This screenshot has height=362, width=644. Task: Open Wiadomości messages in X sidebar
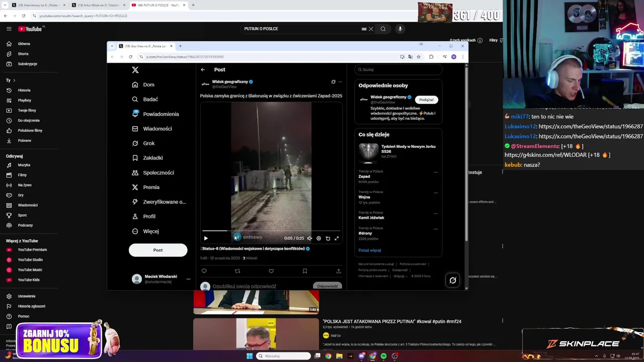[152, 129]
